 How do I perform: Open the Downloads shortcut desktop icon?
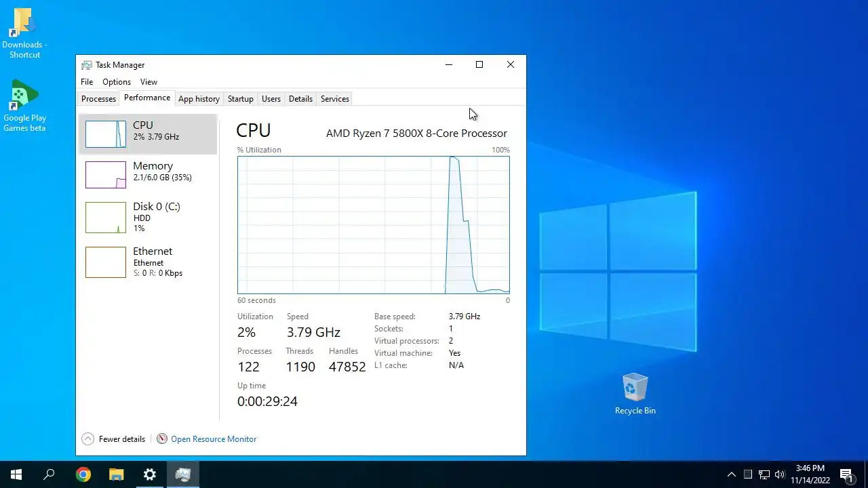click(x=24, y=33)
